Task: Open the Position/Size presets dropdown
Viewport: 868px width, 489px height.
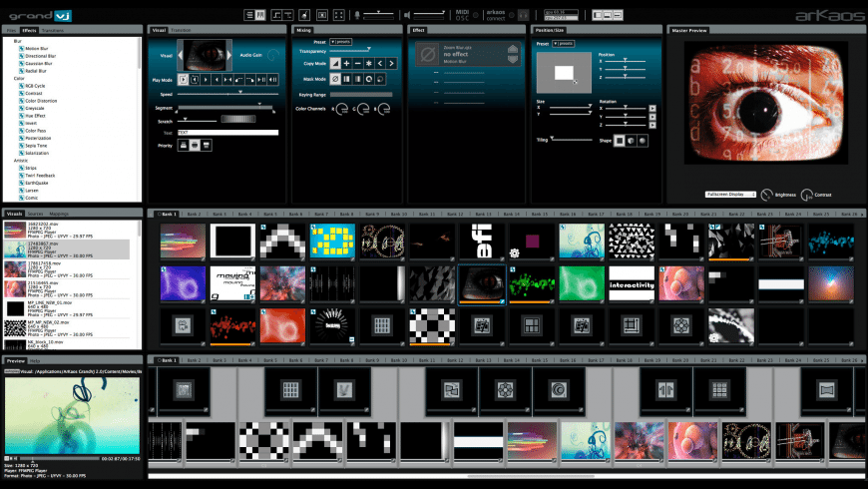Action: 563,44
